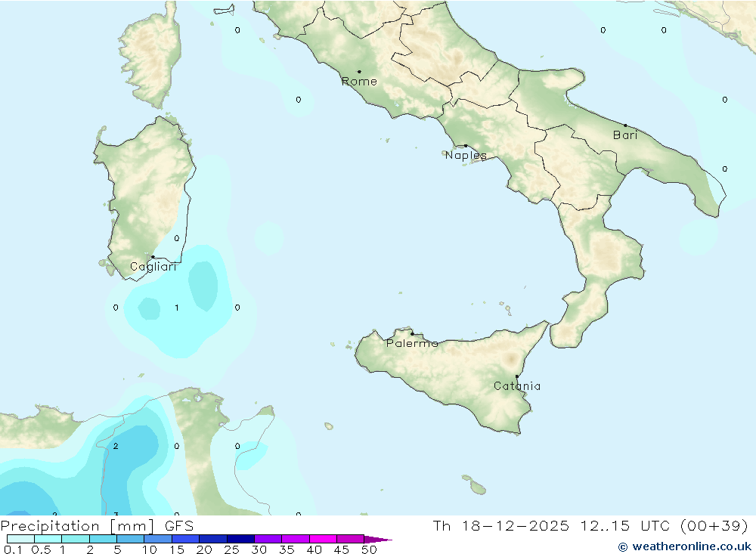Click the Cagliari city label
Screen dimensions: 756x554
pos(153,267)
